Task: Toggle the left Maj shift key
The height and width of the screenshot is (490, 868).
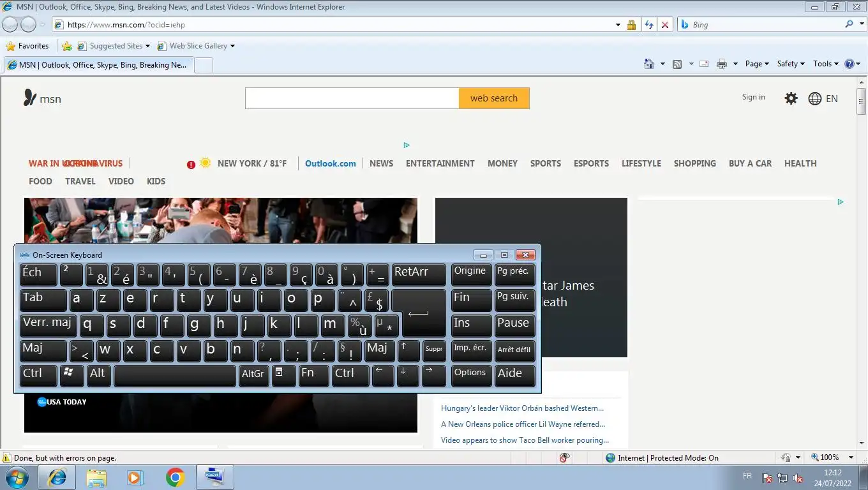Action: coord(43,351)
